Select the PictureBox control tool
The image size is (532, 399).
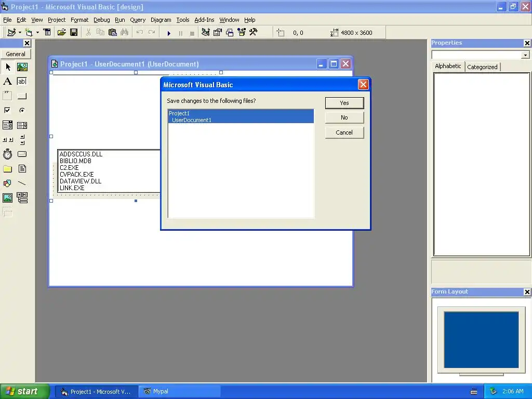(x=22, y=67)
